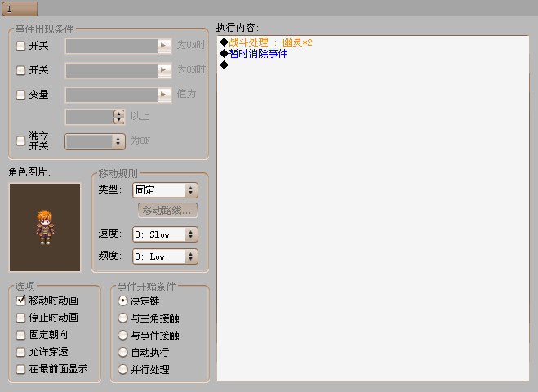Open the 速度 speed dropdown
This screenshot has width=538, height=392.
tap(165, 234)
